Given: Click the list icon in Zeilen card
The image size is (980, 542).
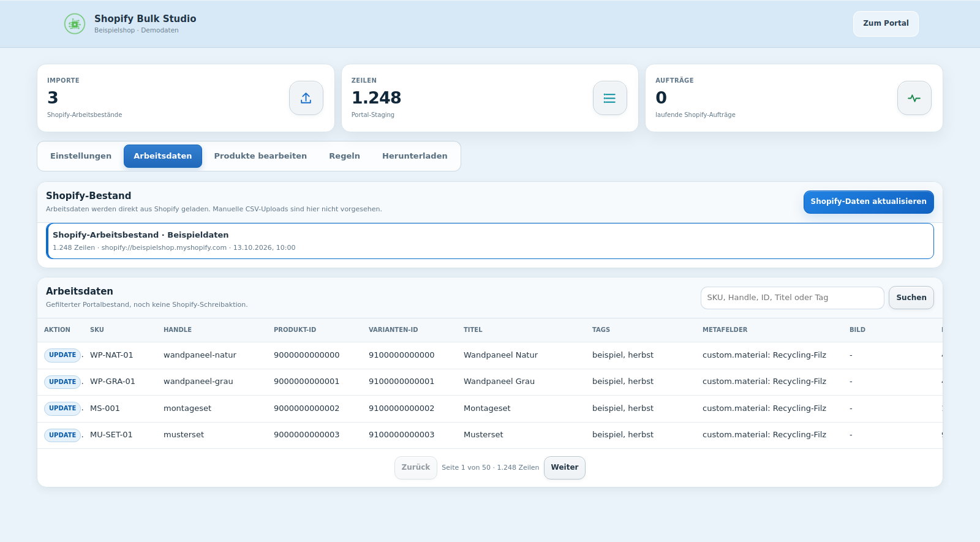Looking at the screenshot, I should click(610, 98).
